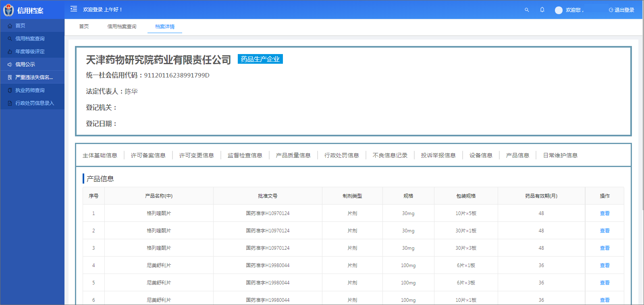The image size is (644, 305).
Task: Click the company name 天津药物研究院药业有限责任公司
Action: [158, 60]
